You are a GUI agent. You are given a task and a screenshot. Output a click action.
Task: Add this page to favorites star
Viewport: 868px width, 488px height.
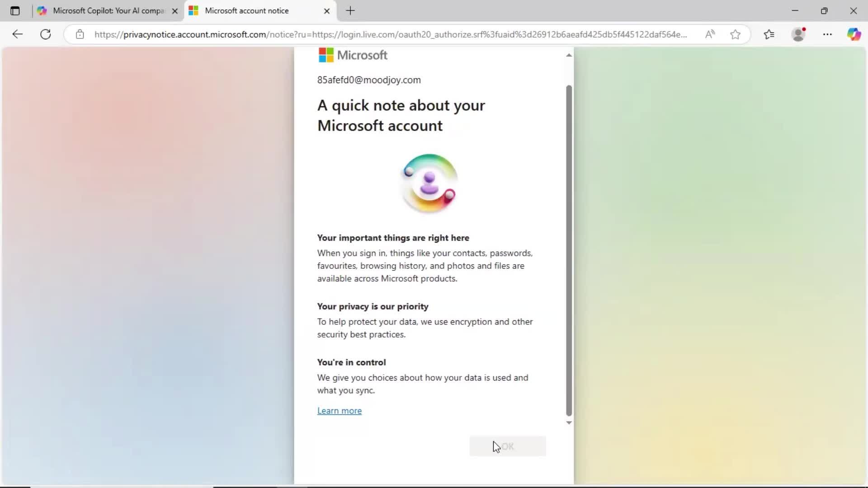[735, 34]
